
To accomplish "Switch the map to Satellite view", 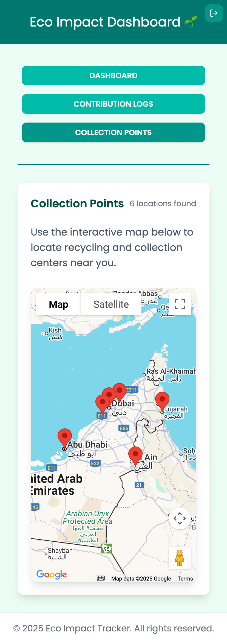I will pos(111,304).
